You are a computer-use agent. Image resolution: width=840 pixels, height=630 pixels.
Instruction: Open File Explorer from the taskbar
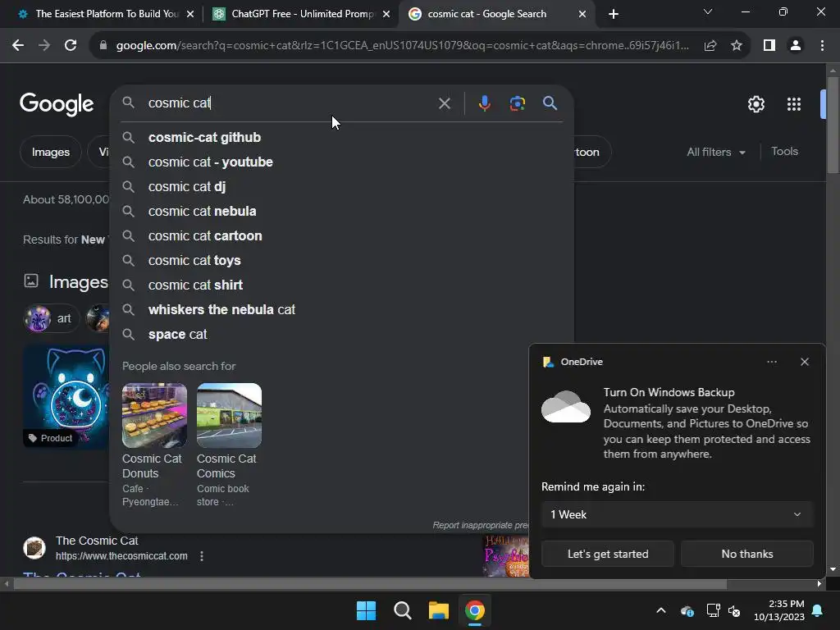click(x=438, y=610)
